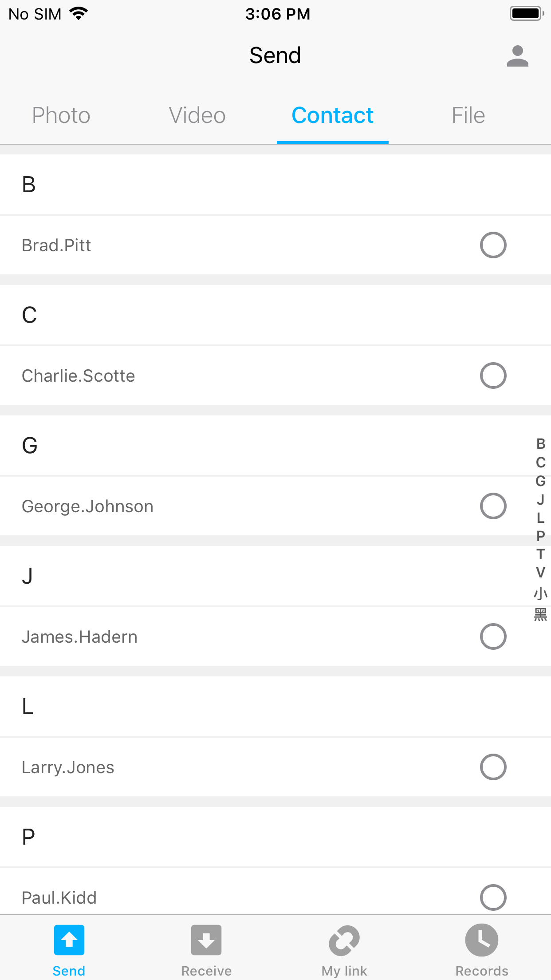The height and width of the screenshot is (980, 551).
Task: Open the user profile icon
Action: click(x=517, y=56)
